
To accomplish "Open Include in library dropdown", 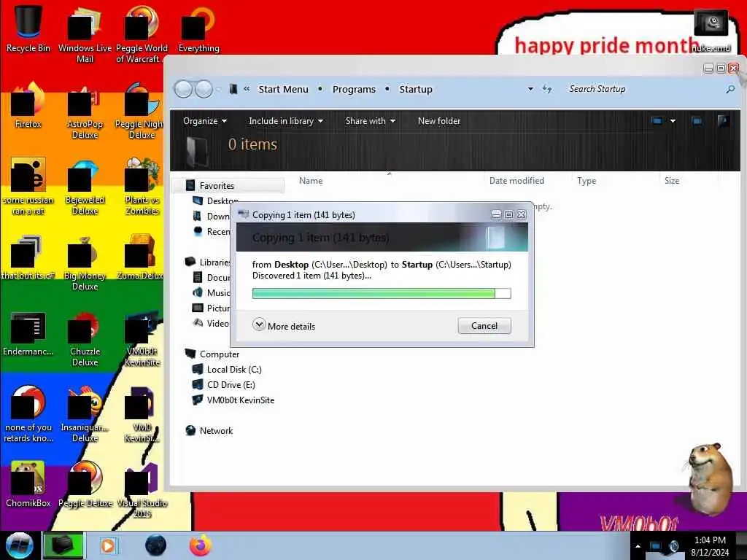I will 286,121.
